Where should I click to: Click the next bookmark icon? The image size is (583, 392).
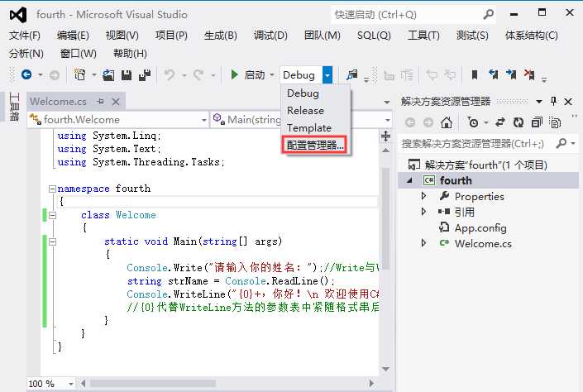[511, 75]
